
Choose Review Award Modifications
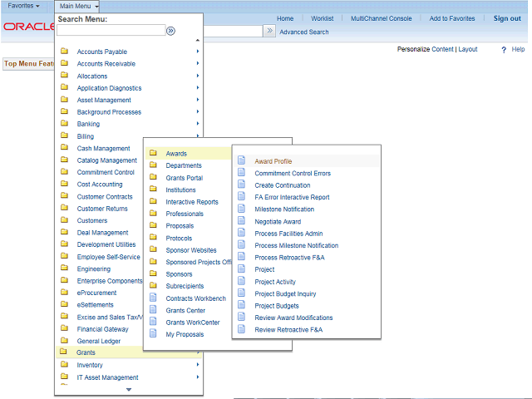[x=293, y=318]
